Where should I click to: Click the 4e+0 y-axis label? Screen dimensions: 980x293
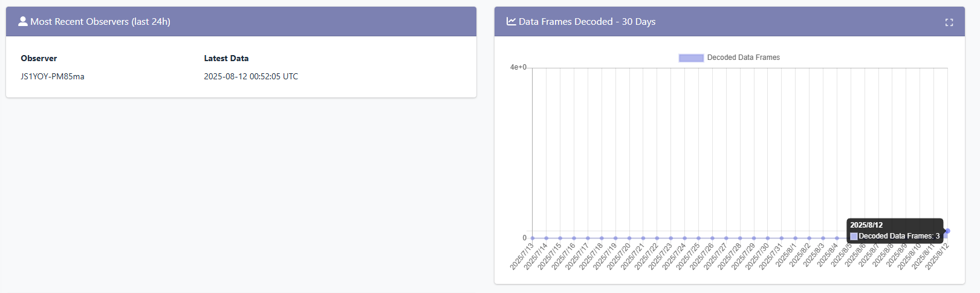tap(518, 67)
